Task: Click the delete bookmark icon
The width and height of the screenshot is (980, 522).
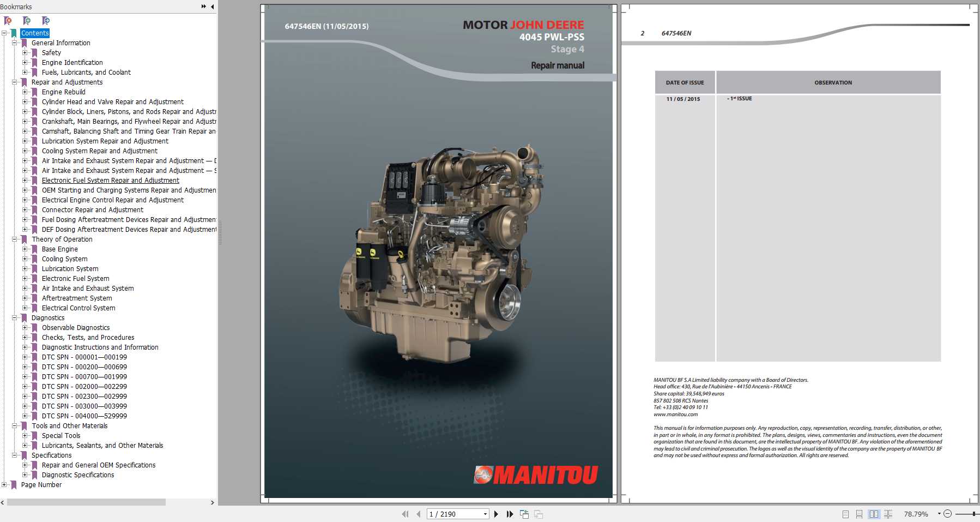Action: (8, 21)
